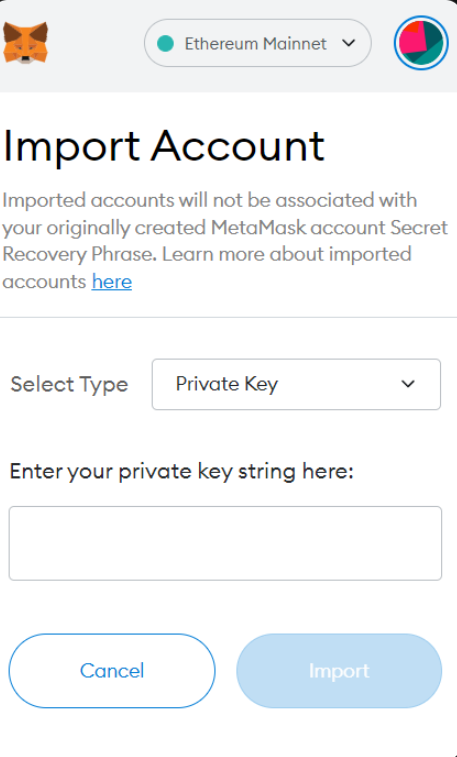Viewport: 457px width, 757px height.
Task: Click the MetaMask fox logo
Action: [25, 42]
